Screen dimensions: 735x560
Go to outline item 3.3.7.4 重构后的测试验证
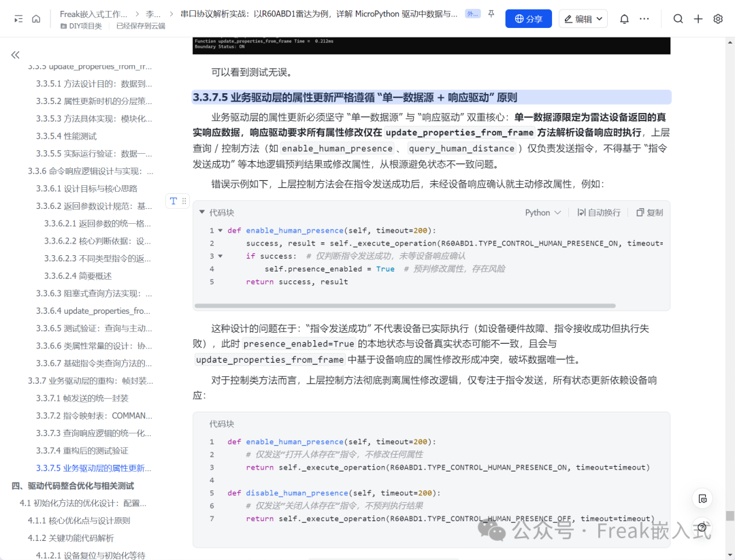pyautogui.click(x=82, y=451)
